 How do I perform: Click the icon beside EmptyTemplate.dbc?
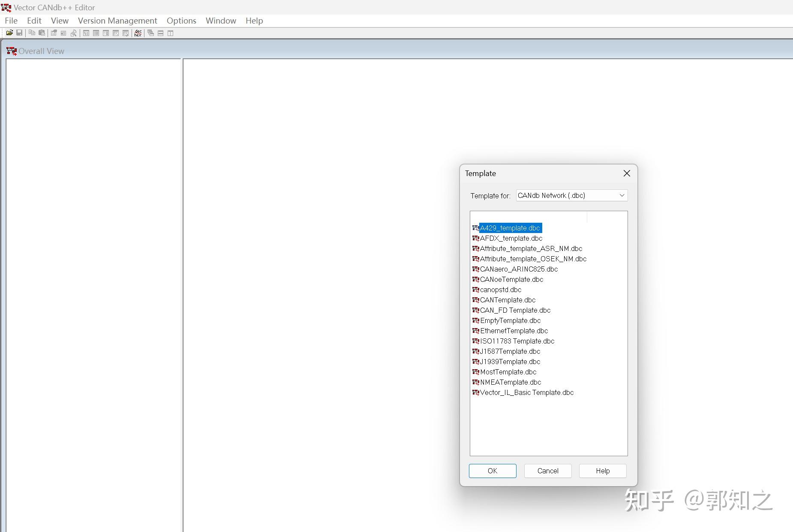tap(475, 320)
